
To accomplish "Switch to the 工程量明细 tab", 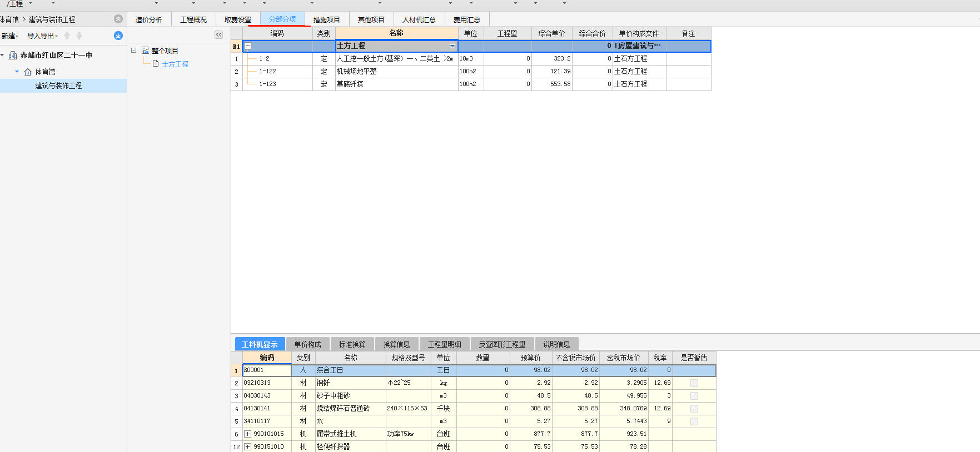I will (x=445, y=344).
